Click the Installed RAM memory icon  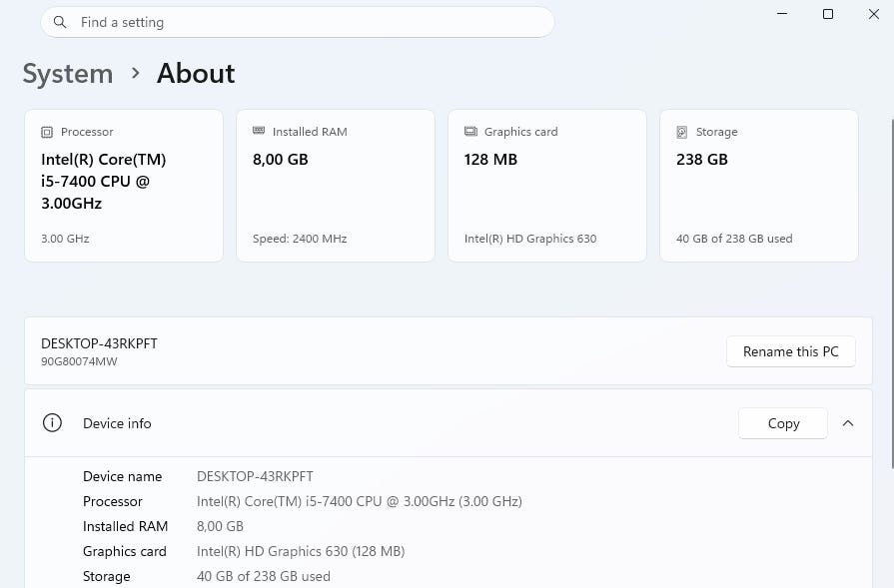(259, 131)
